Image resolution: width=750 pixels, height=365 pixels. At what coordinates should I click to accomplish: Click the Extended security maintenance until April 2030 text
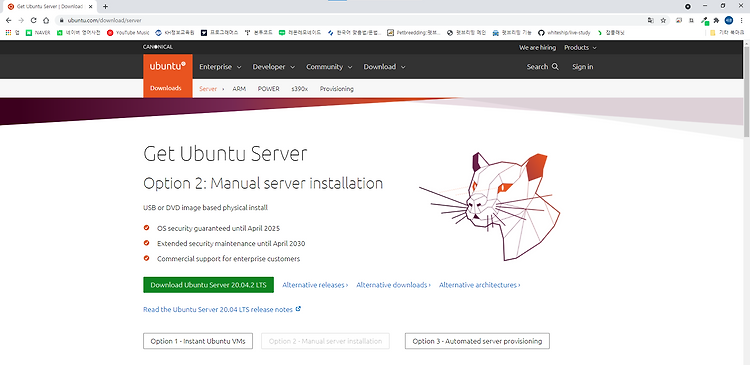coord(231,243)
